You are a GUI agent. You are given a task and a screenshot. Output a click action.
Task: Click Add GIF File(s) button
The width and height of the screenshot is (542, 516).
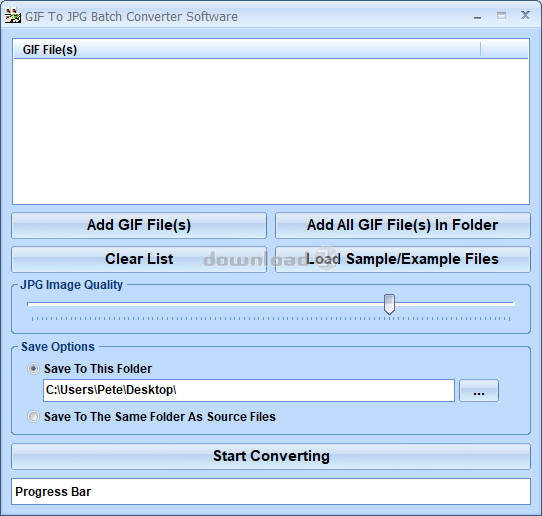[x=139, y=225]
